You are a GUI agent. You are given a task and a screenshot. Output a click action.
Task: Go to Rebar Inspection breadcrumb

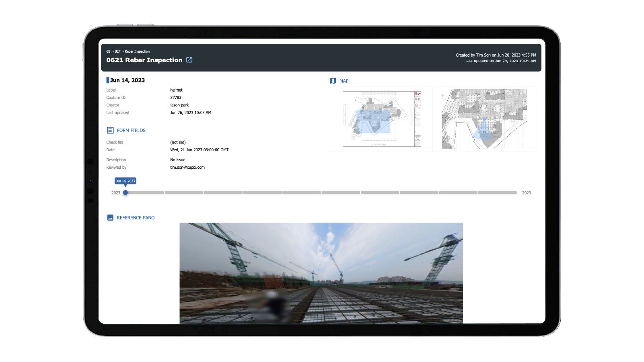click(137, 51)
